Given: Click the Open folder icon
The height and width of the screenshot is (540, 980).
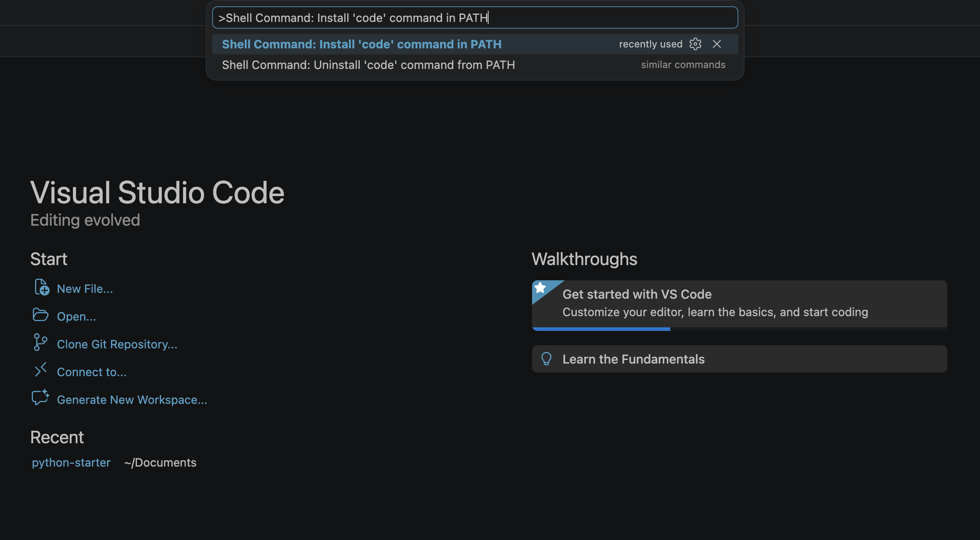Looking at the screenshot, I should [x=40, y=315].
